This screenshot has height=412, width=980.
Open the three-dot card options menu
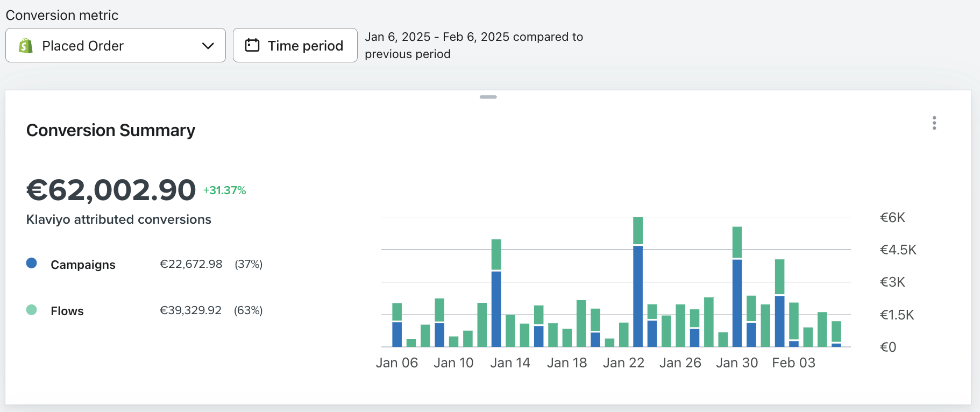click(934, 123)
